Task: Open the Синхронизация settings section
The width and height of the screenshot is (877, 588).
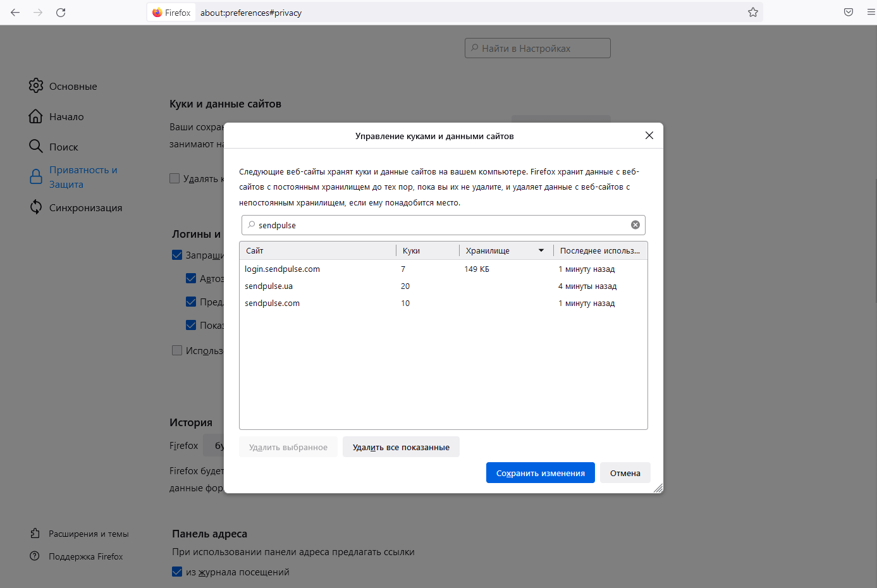Action: pyautogui.click(x=76, y=207)
